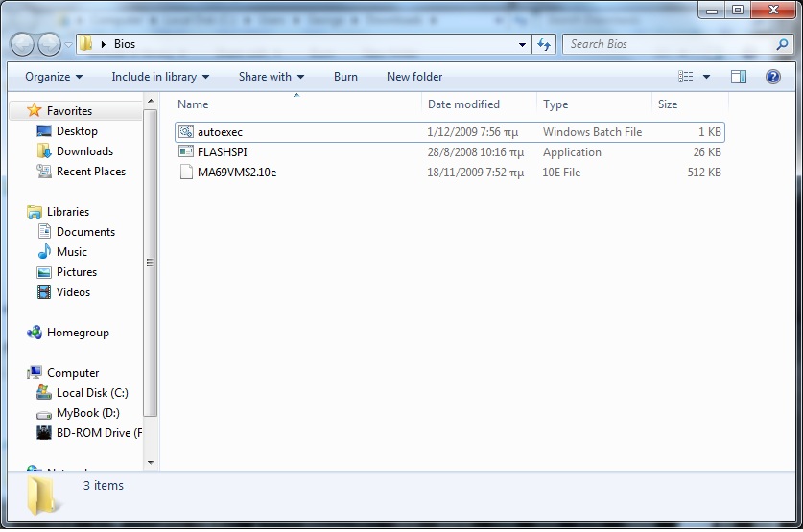Screen dimensions: 803x532
Task: Click the autoexec batch file icon
Action: tap(186, 131)
